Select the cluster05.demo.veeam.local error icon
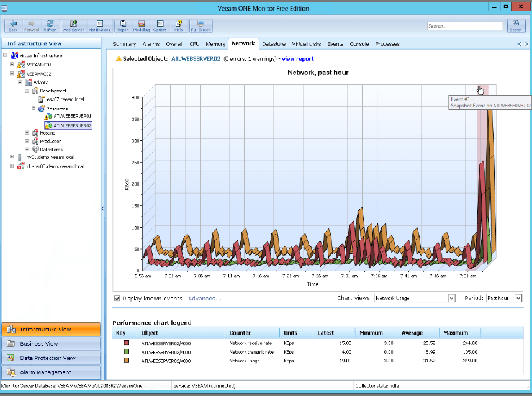Screen dimensions: 532x396 pyautogui.click(x=21, y=166)
